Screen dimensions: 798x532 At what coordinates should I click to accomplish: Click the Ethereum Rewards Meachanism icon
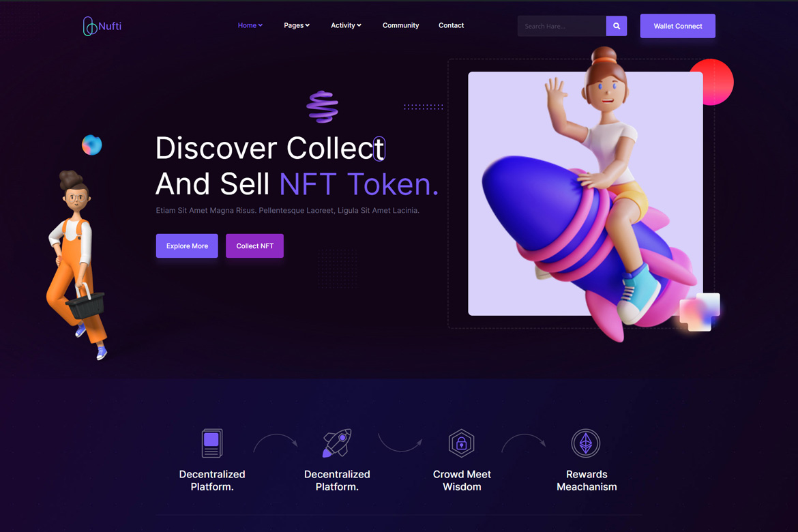[x=586, y=443]
